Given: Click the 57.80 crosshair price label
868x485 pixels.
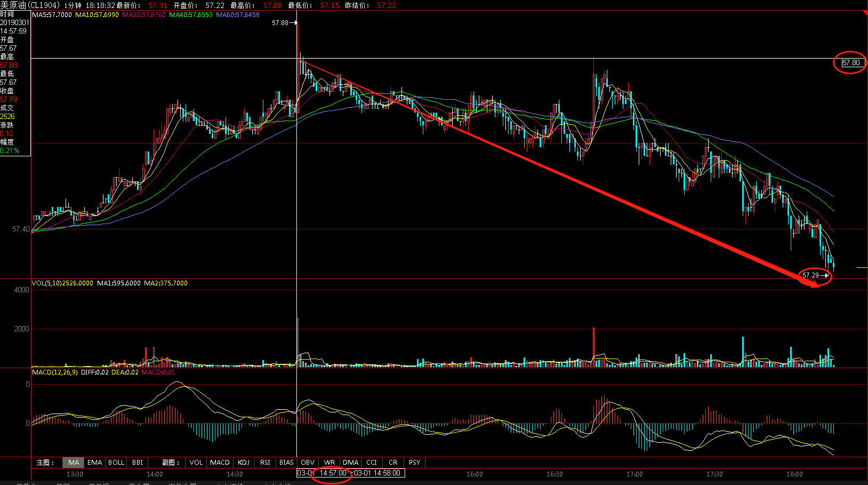Looking at the screenshot, I should [851, 63].
